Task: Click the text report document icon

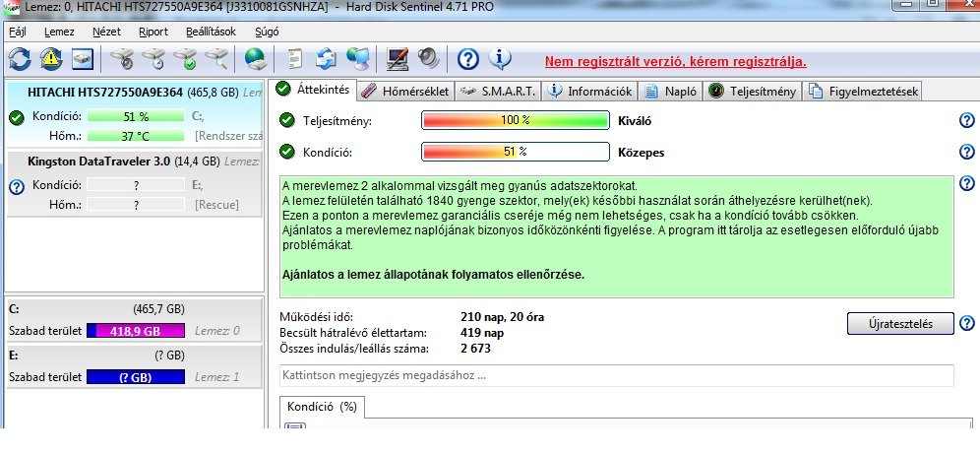Action: point(294,59)
